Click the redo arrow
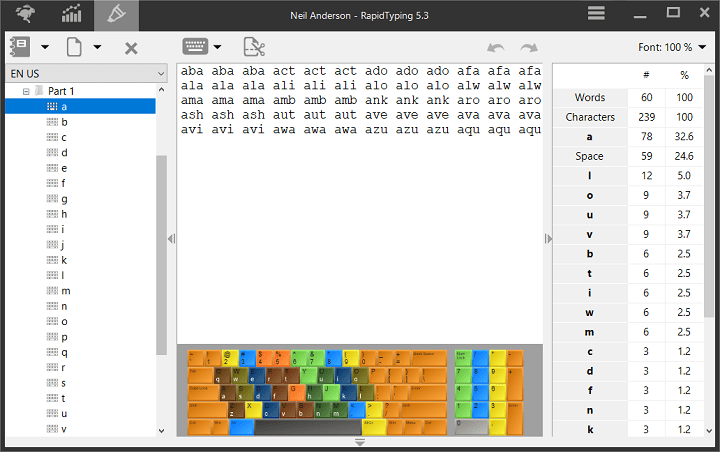This screenshot has width=720, height=452. coord(529,48)
